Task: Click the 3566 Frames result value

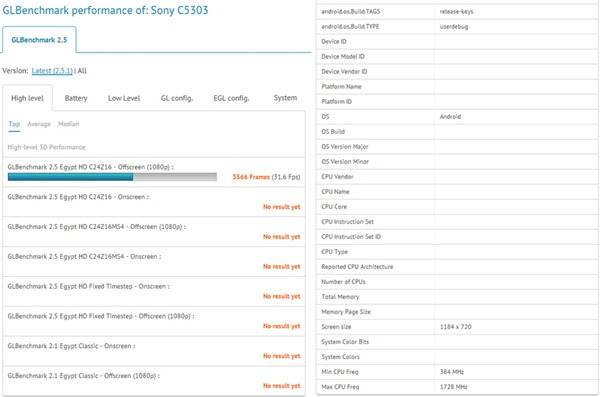Action: (x=251, y=177)
